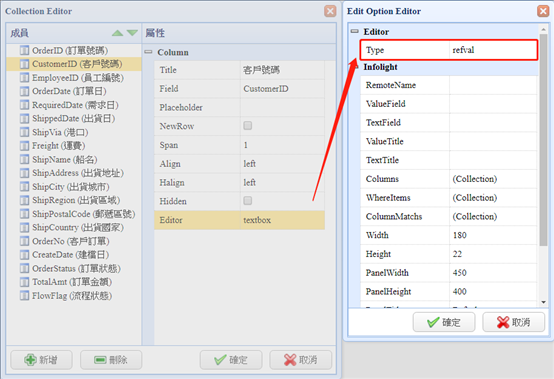Click the ShipPostalCode member column icon
This screenshot has width=554, height=379.
24,214
